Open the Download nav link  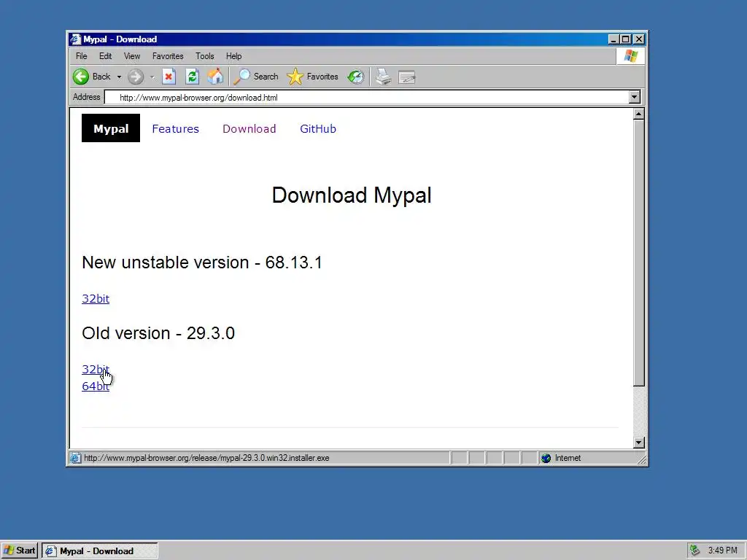coord(249,128)
